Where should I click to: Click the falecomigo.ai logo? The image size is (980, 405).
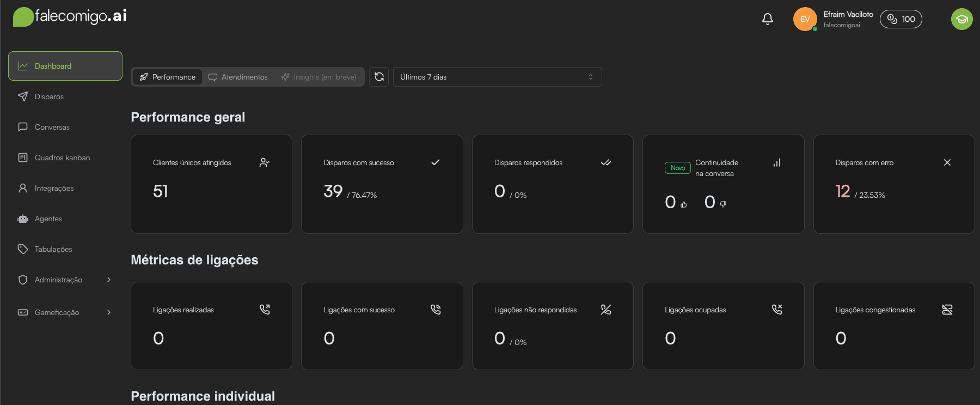point(70,16)
